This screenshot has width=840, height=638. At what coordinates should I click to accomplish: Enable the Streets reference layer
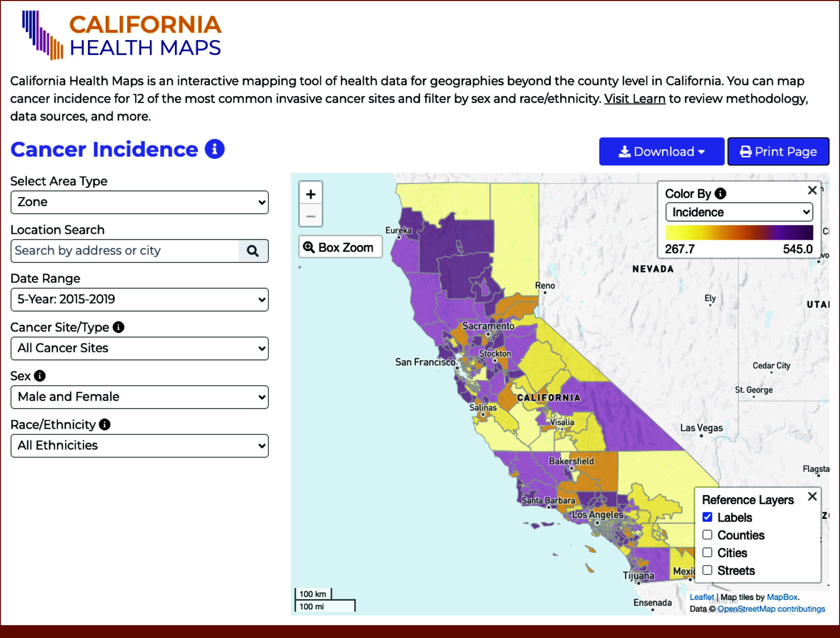707,570
